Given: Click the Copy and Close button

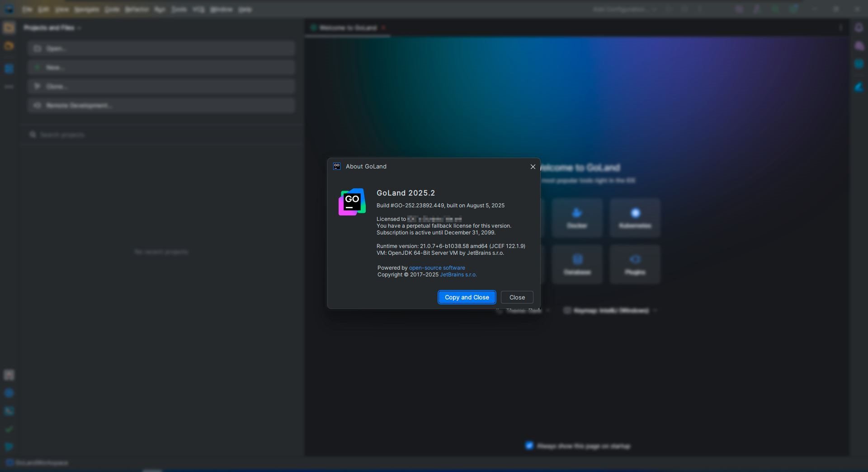Looking at the screenshot, I should point(467,297).
